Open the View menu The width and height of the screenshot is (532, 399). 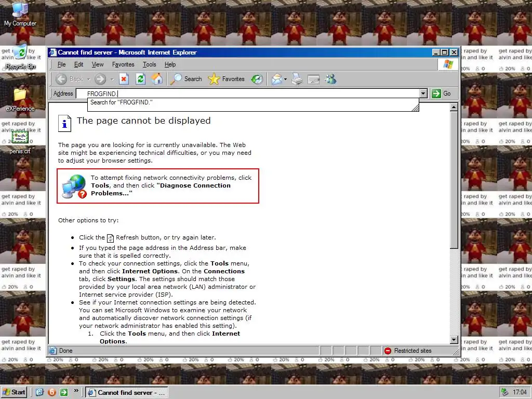tap(97, 64)
